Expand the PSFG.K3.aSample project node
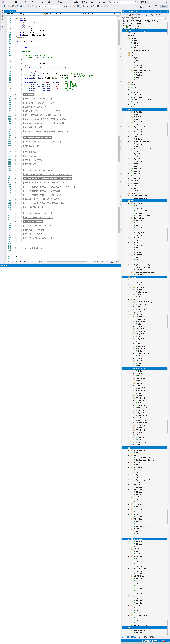The width and height of the screenshot is (170, 644). tap(123, 26)
